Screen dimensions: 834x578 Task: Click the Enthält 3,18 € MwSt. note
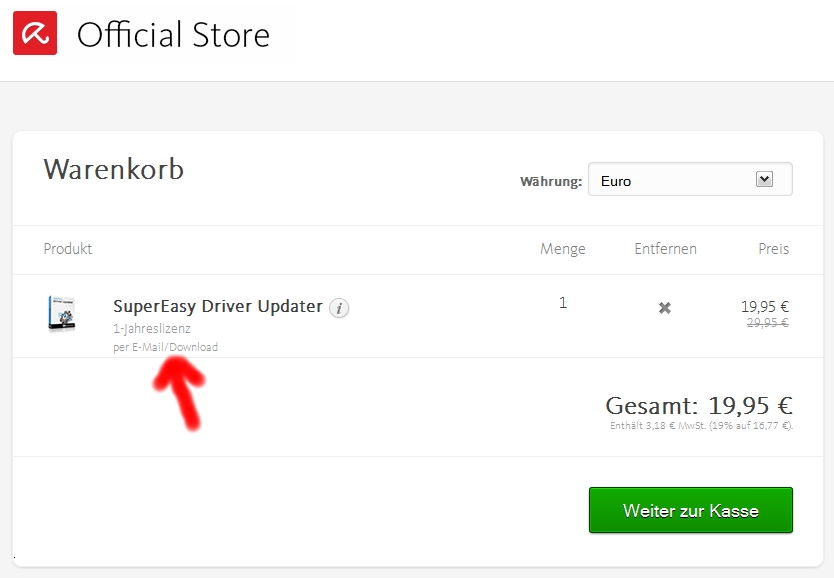coord(702,425)
